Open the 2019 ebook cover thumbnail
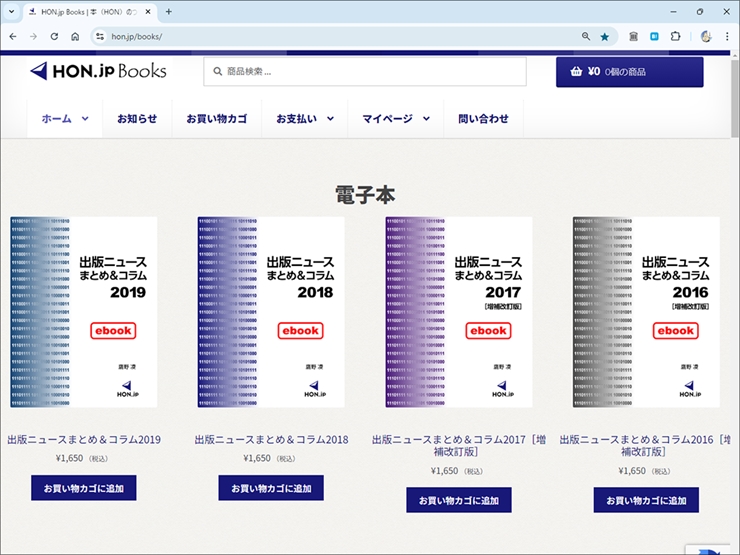This screenshot has width=740, height=555. click(x=84, y=312)
